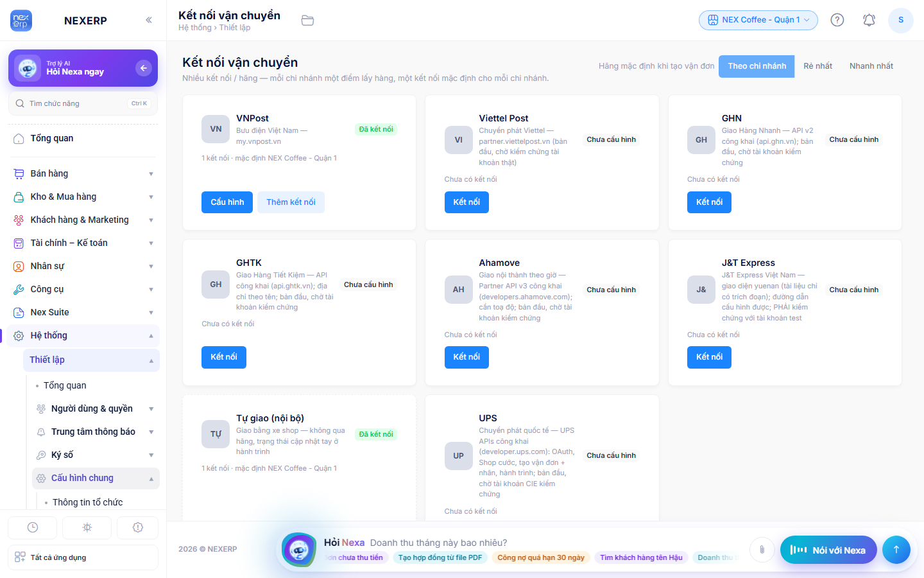The image size is (924, 578).
Task: Click Kết nối on Viettel Post card
Action: (466, 202)
